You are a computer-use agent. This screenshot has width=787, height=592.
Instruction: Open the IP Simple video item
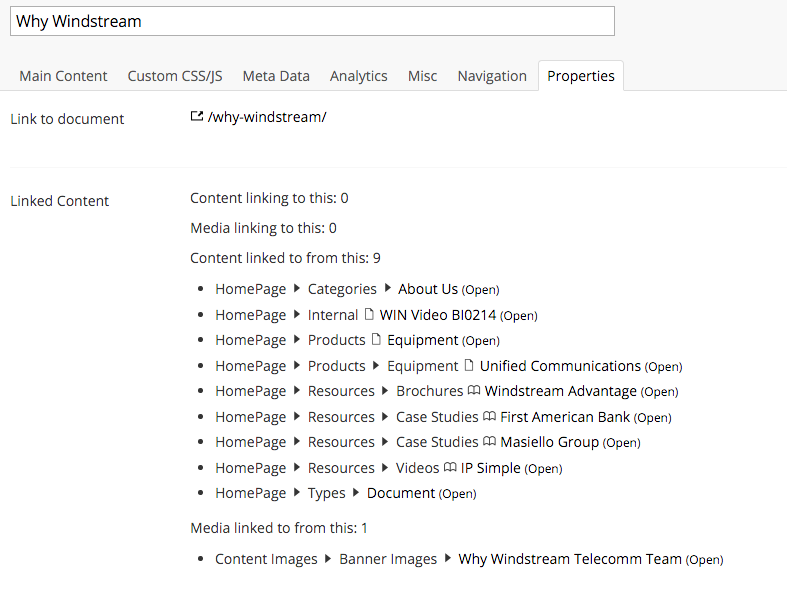[490, 468]
